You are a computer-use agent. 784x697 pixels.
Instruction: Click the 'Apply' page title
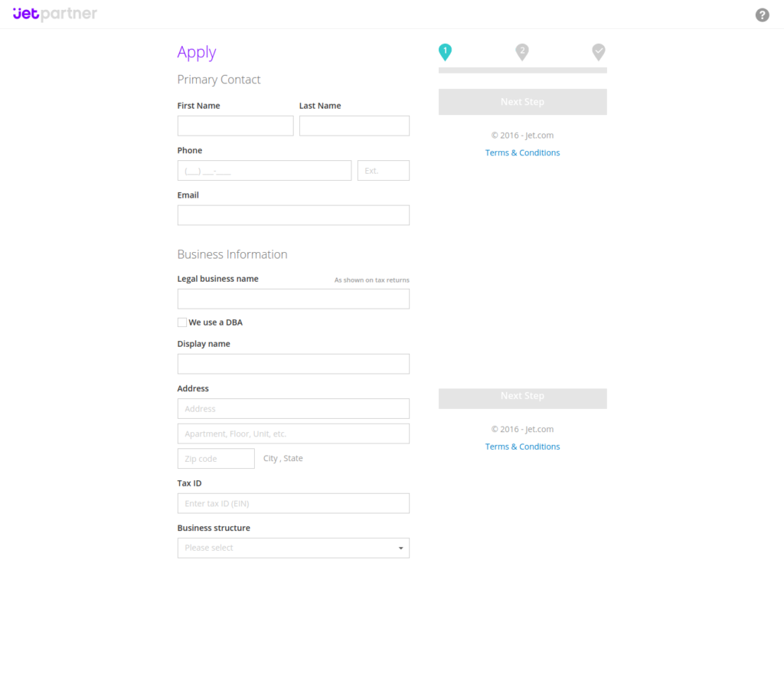point(197,53)
